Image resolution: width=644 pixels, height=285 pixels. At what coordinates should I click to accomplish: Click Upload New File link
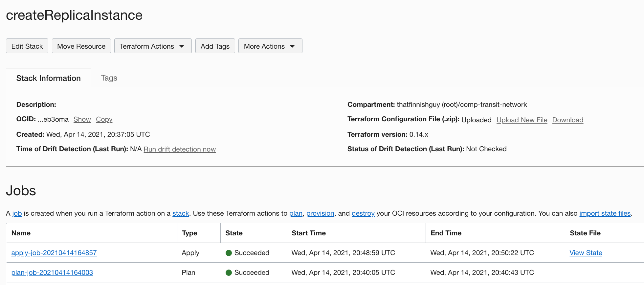coord(522,120)
